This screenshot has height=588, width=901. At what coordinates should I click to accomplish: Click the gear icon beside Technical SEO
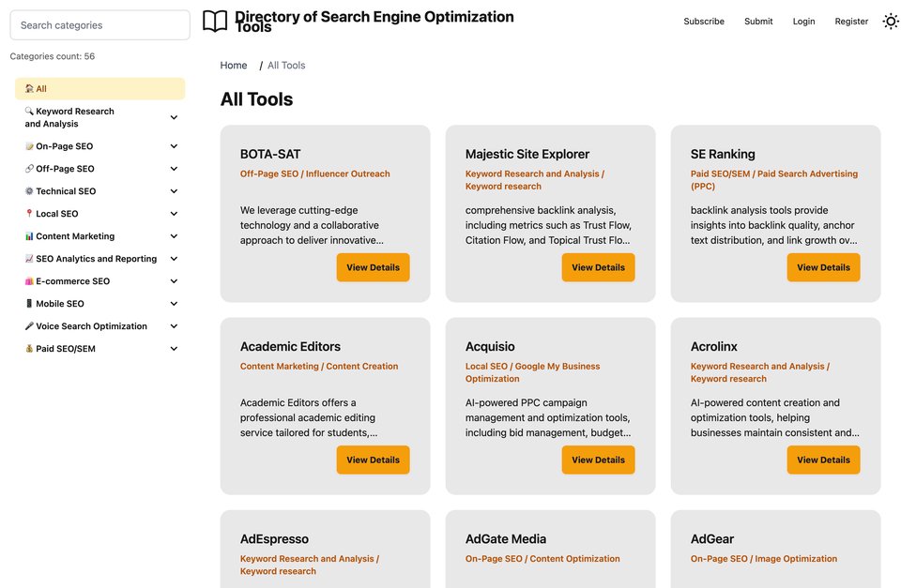[29, 190]
